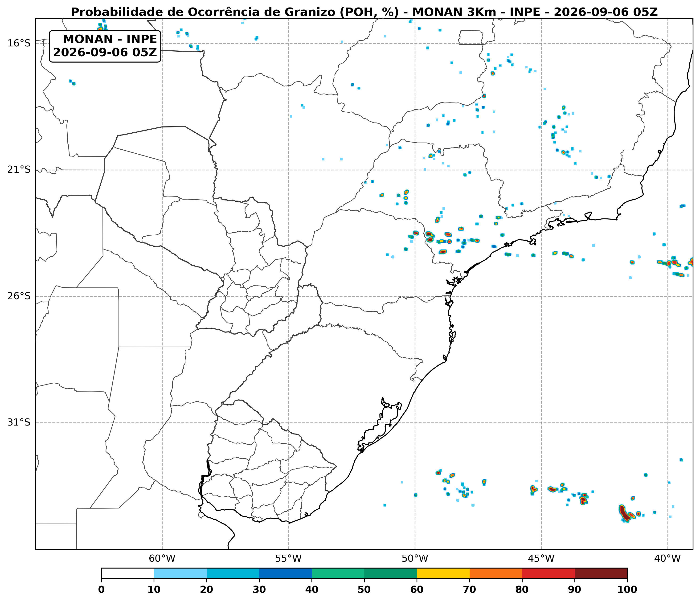Click the plot title text
Screen dimensions: 700x602
[x=364, y=12]
